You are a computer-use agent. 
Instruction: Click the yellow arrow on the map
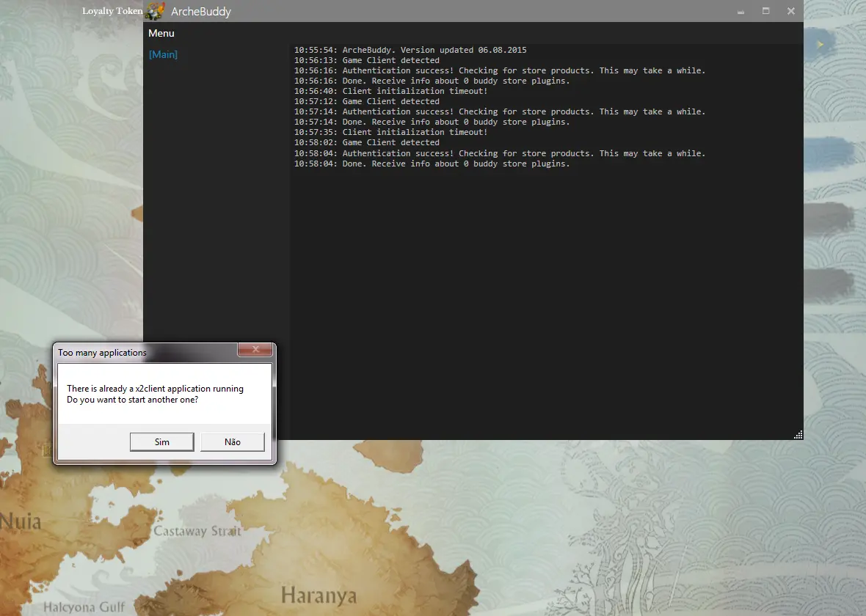click(x=820, y=44)
